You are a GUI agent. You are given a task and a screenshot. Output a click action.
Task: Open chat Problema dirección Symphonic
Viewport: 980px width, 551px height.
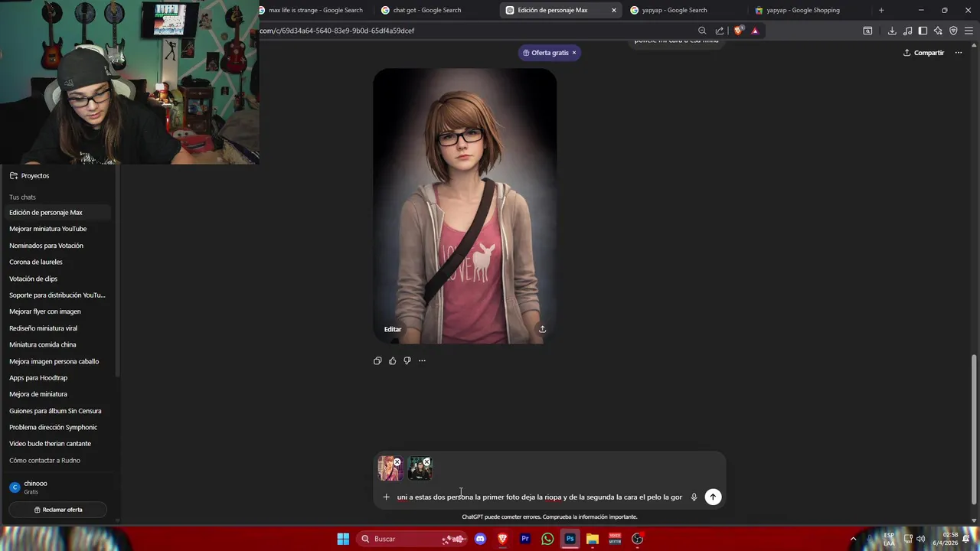(x=53, y=427)
